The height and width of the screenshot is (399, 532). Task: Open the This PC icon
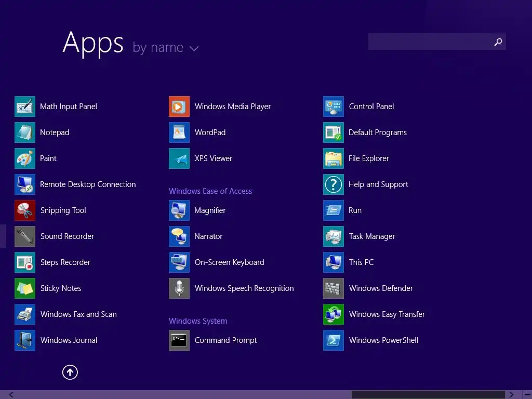tap(334, 262)
